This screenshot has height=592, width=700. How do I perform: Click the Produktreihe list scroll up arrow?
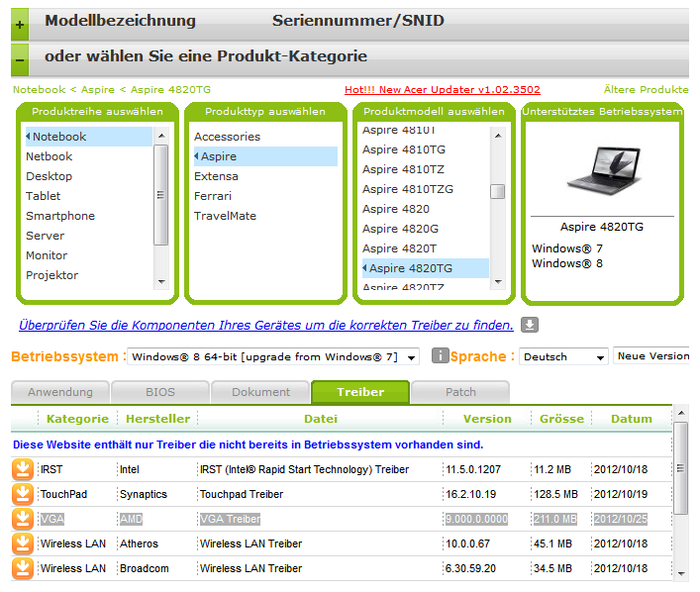click(161, 136)
